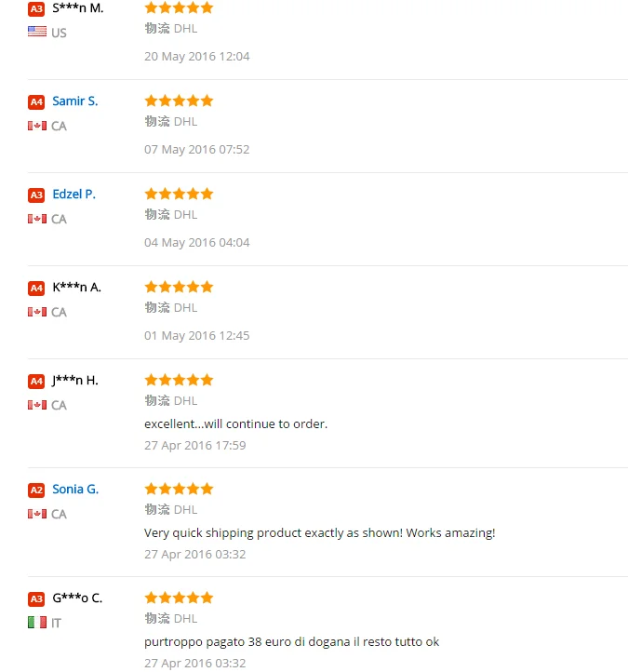Screen dimensions: 628x672
Task: Click the Italy flag icon
Action: click(37, 623)
